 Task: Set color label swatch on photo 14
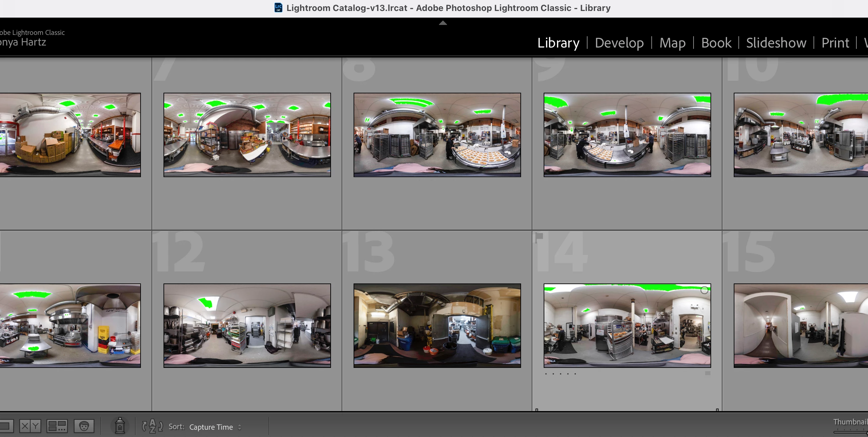click(707, 373)
